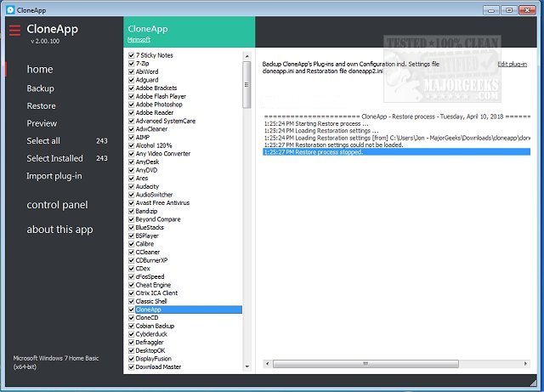Click Import plug-in in sidebar
Viewport: 544px width, 392px height.
pyautogui.click(x=54, y=176)
